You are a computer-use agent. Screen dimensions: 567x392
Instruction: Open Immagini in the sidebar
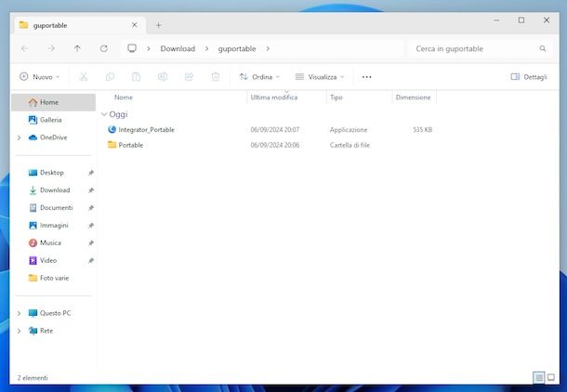(54, 226)
